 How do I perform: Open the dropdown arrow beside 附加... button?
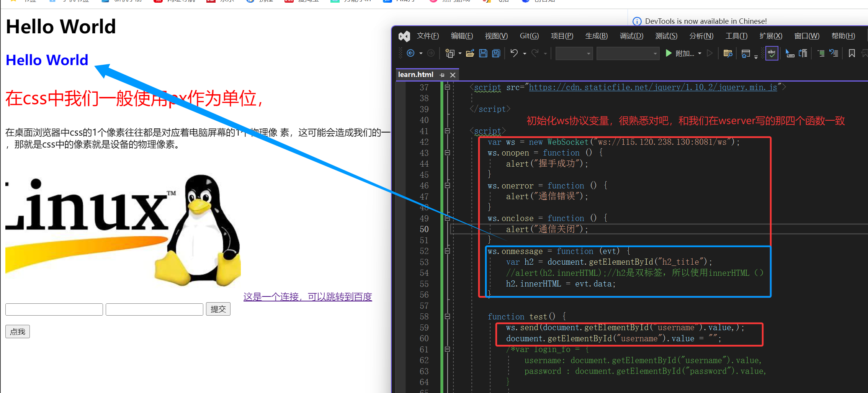point(700,53)
